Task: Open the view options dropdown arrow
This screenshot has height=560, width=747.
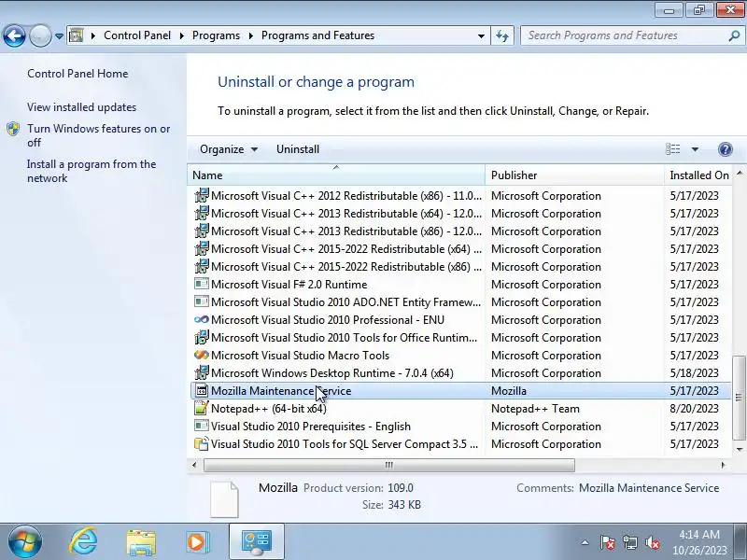Action: tap(695, 149)
